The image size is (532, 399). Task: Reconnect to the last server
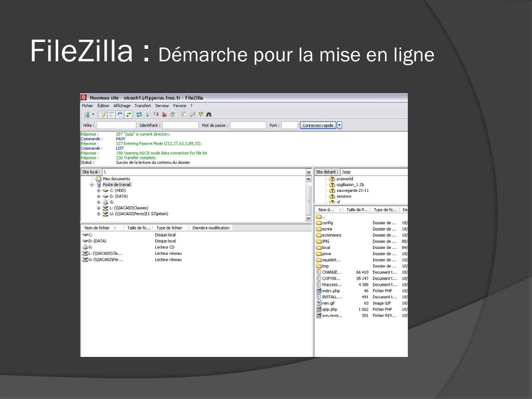coord(172,115)
